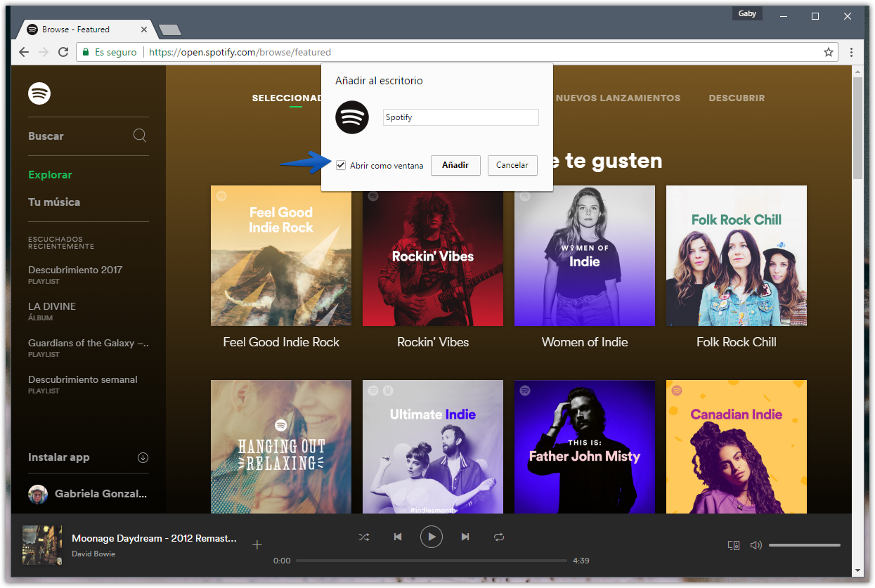The image size is (875, 588).
Task: Click the Moonage Daydream track title
Action: coord(154,538)
